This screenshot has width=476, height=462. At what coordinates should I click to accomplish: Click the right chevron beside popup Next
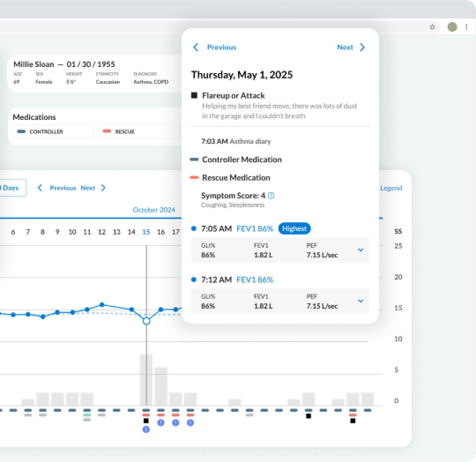pos(362,47)
